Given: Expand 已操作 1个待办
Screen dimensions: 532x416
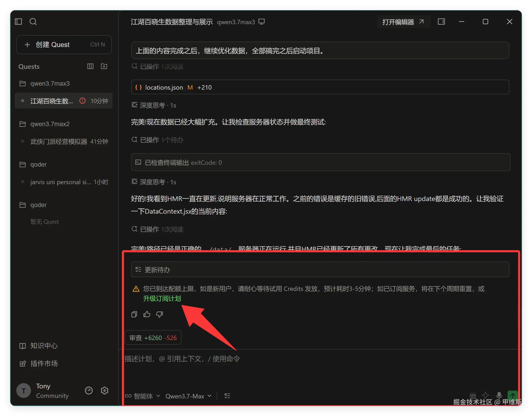Looking at the screenshot, I should point(157,140).
